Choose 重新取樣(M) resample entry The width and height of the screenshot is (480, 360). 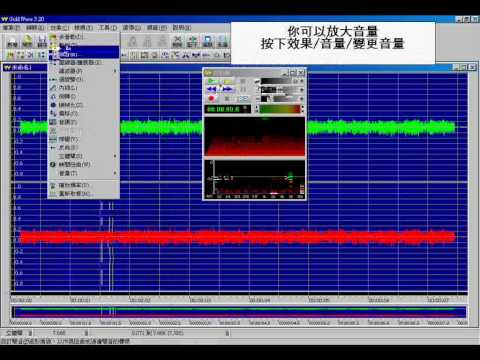coord(84,194)
